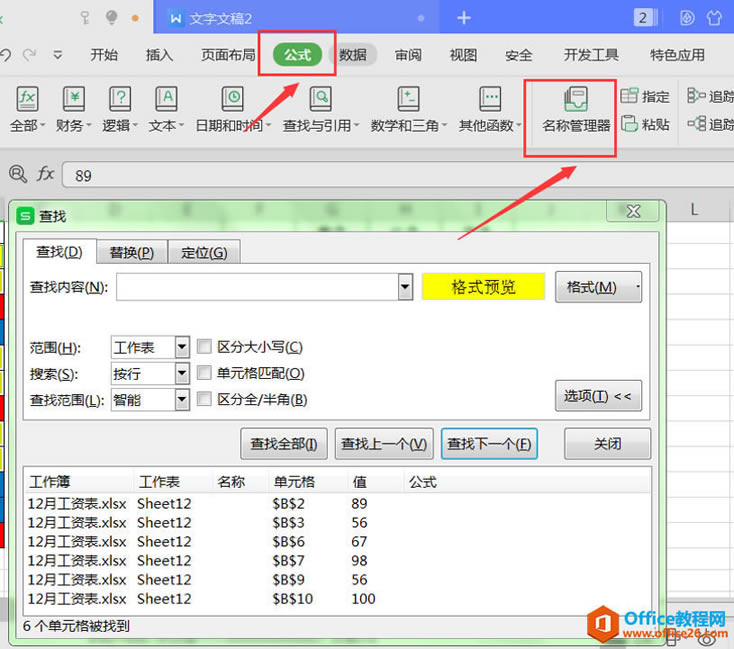Toggle 区分大小写(C) checkbox
The width and height of the screenshot is (734, 649).
pyautogui.click(x=204, y=347)
